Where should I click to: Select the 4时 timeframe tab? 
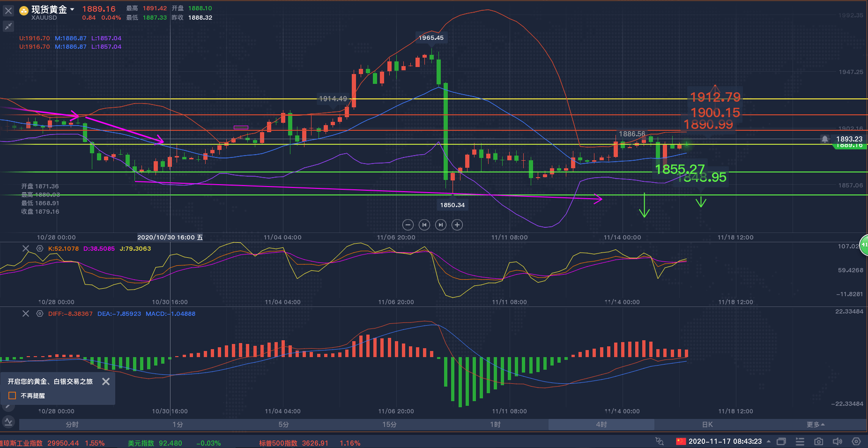point(601,425)
